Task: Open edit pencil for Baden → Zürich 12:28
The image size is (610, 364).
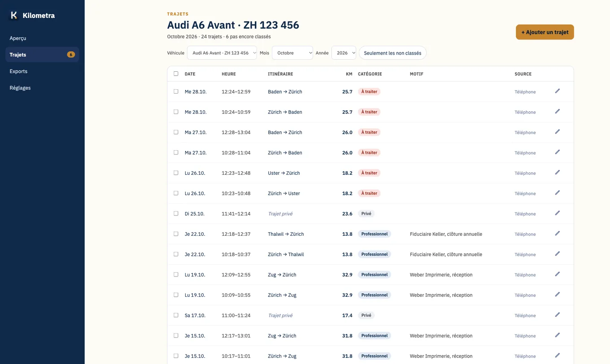Action: (x=558, y=132)
